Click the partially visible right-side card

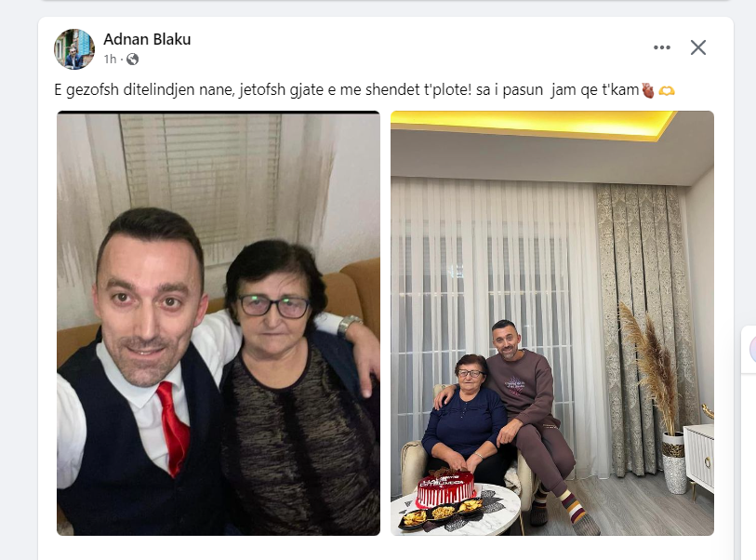(x=749, y=349)
